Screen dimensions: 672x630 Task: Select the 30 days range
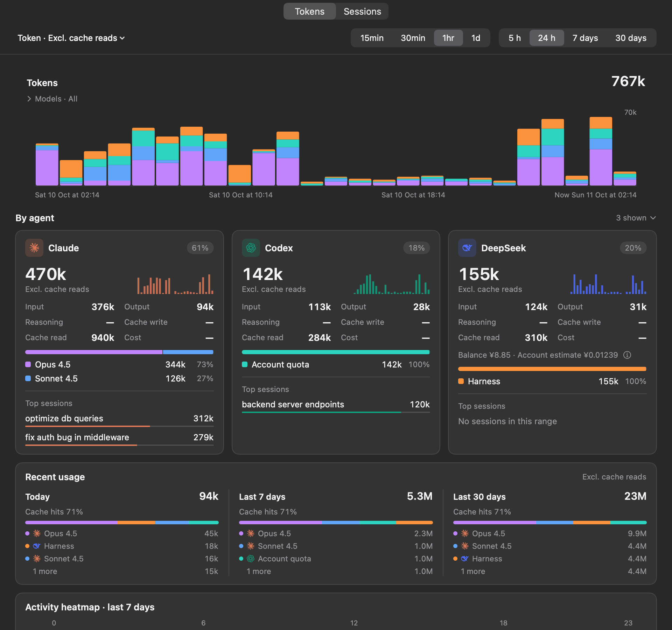coord(631,38)
